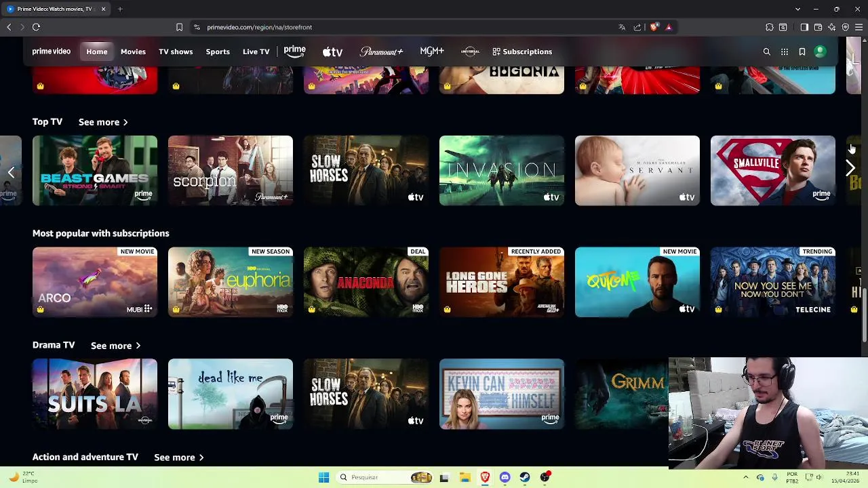Open Beast Games in Top TV
Viewport: 868px width, 488px height.
tap(95, 170)
